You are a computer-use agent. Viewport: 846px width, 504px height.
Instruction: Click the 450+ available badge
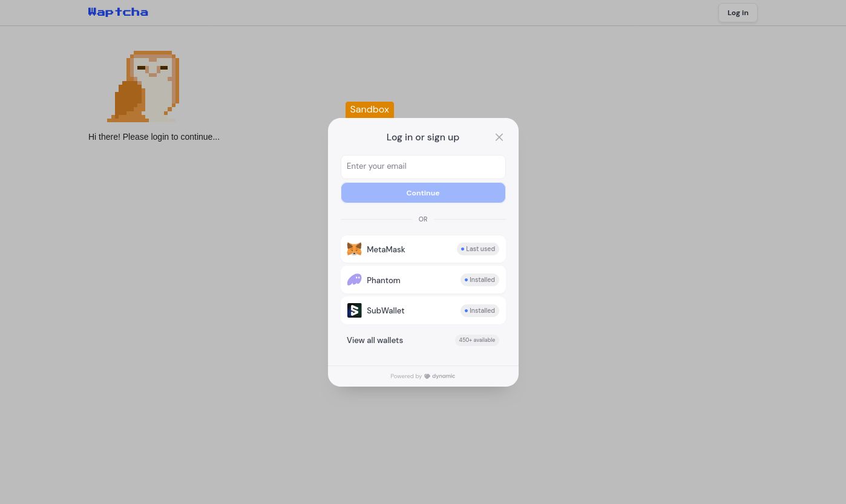pos(477,340)
